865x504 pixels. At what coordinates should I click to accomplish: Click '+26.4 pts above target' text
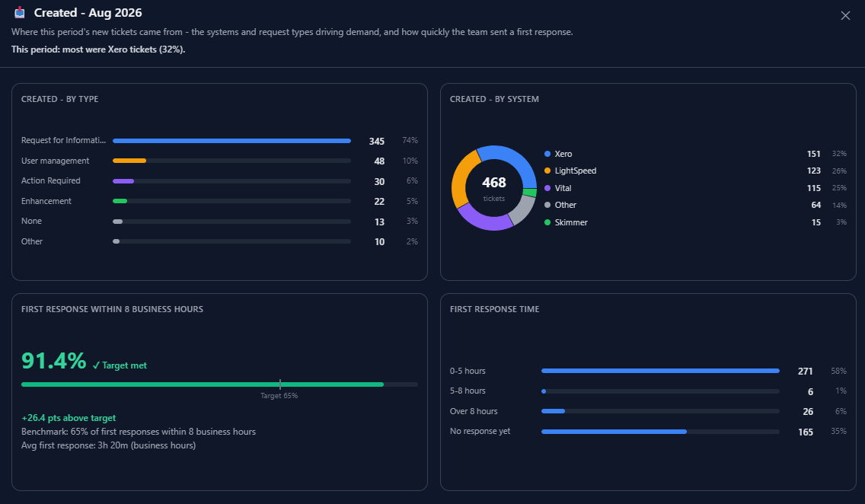(69, 418)
